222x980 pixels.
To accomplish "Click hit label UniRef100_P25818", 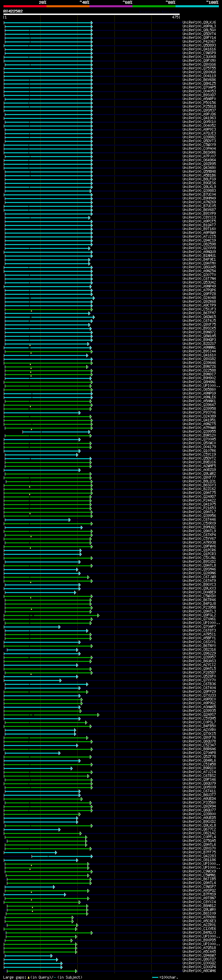I will tap(199, 106).
